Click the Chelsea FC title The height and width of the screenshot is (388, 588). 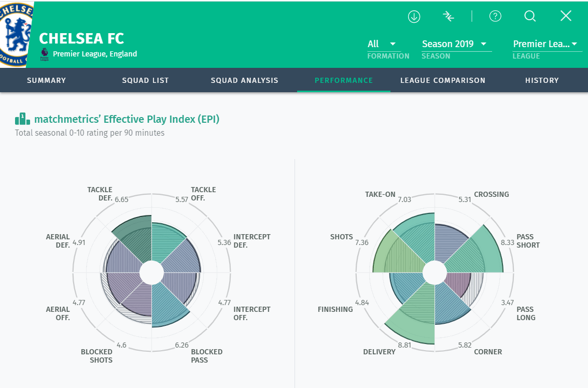(x=81, y=38)
